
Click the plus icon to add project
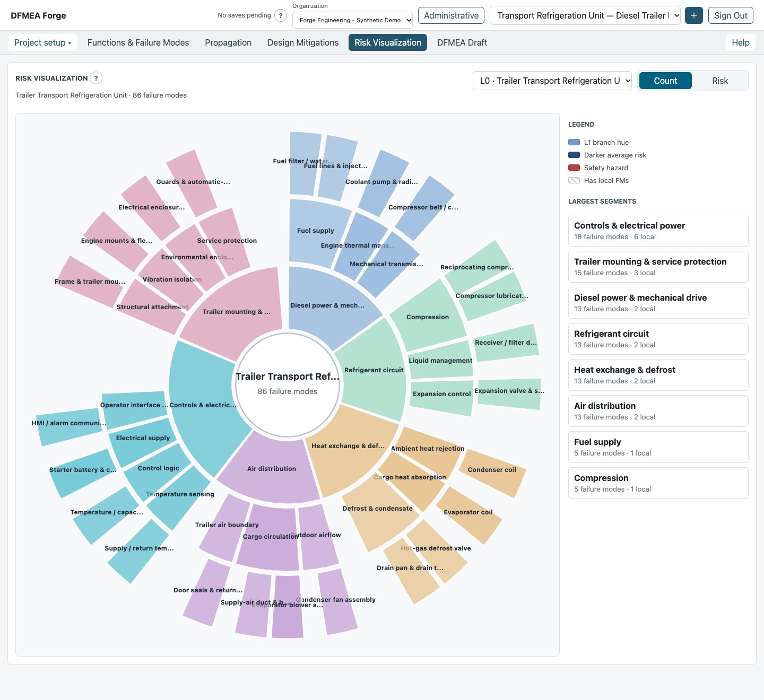(x=694, y=15)
